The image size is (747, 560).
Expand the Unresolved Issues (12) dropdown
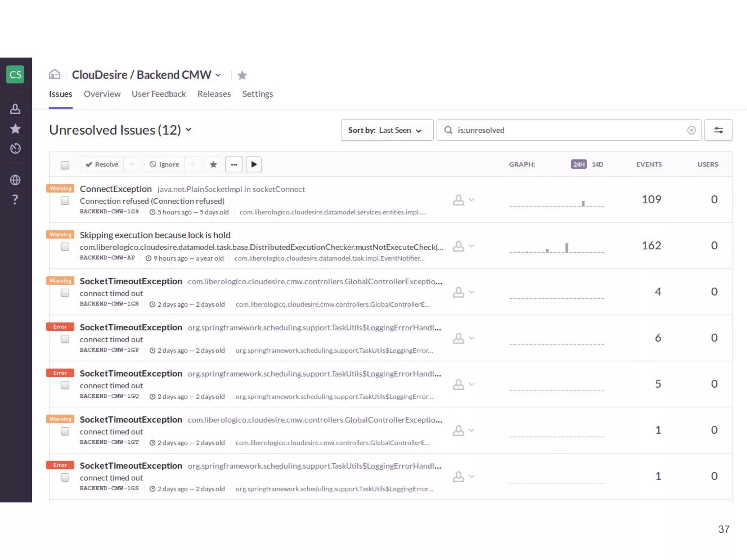189,129
